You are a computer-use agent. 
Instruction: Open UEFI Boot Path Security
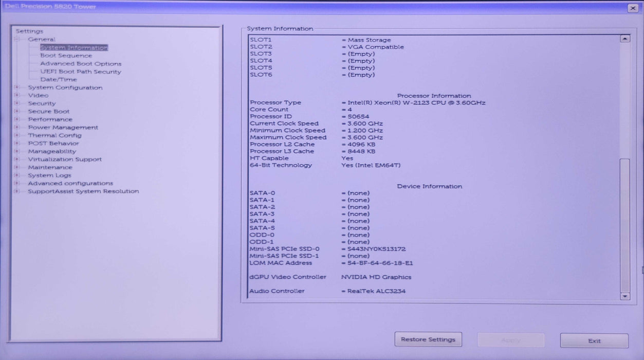coord(81,71)
